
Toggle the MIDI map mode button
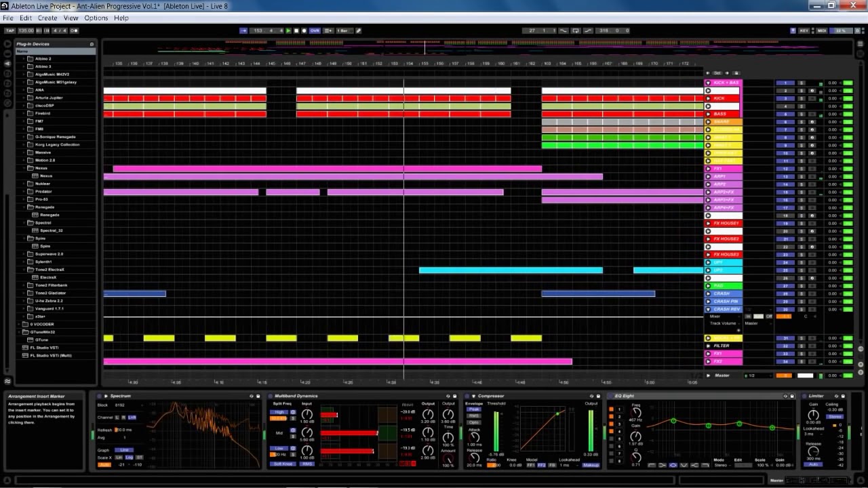(822, 30)
